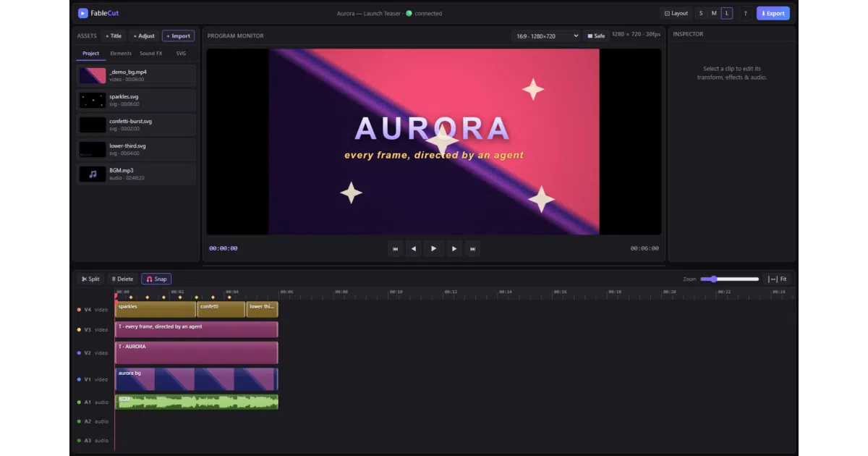Click the Split scissors tool
This screenshot has height=456, width=868.
pyautogui.click(x=91, y=279)
